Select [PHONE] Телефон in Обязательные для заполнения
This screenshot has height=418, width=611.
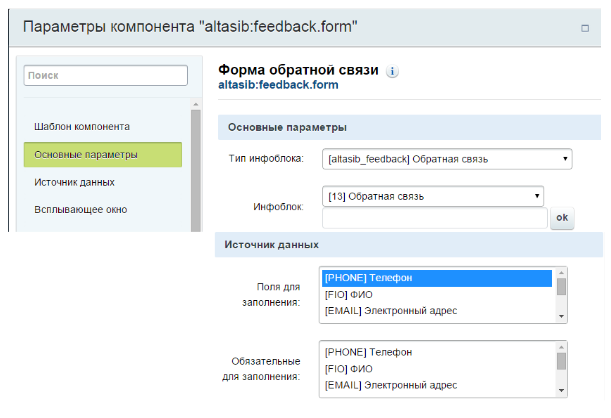pyautogui.click(x=438, y=352)
